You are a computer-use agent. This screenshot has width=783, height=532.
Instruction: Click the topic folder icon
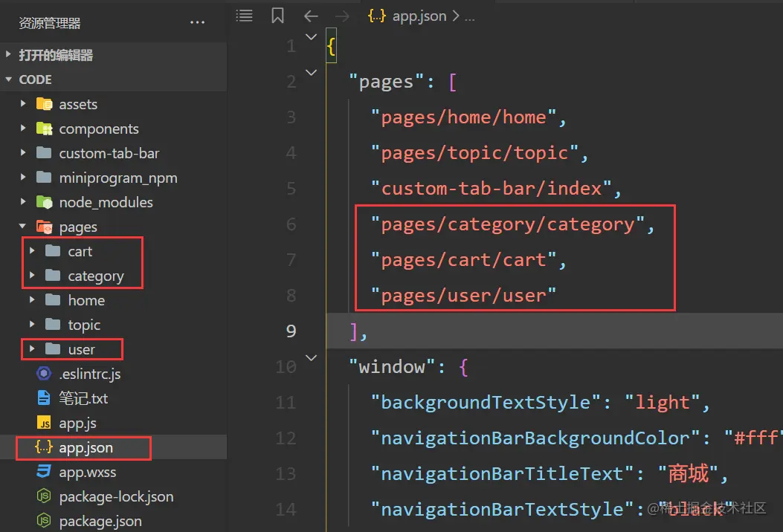point(53,324)
